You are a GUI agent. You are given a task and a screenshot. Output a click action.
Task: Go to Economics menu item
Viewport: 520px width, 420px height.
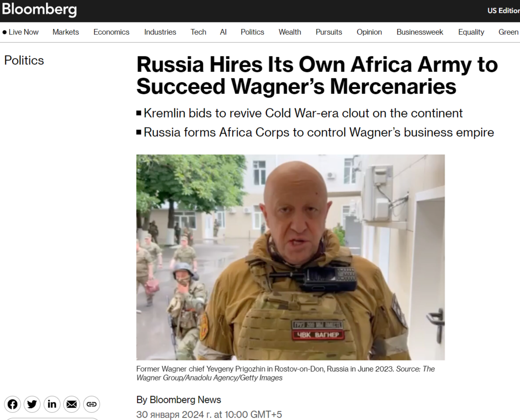[111, 32]
